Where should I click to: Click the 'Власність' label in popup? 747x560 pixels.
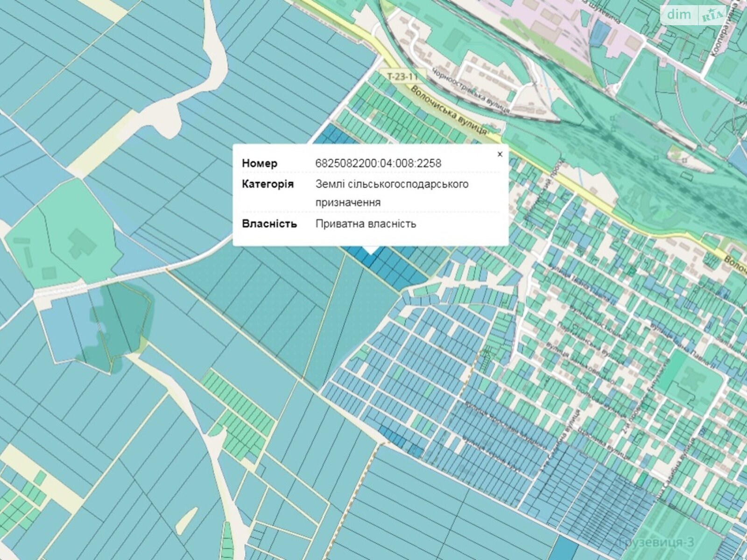[x=269, y=224]
